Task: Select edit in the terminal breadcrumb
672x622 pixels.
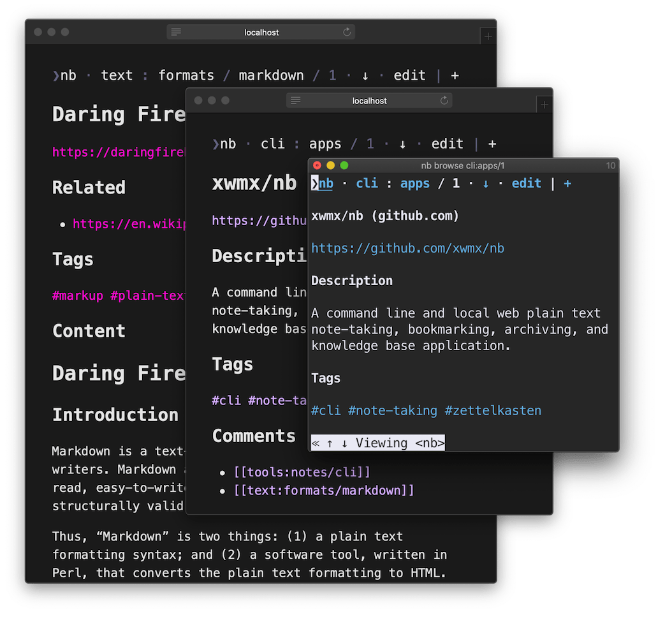Action: (x=527, y=183)
